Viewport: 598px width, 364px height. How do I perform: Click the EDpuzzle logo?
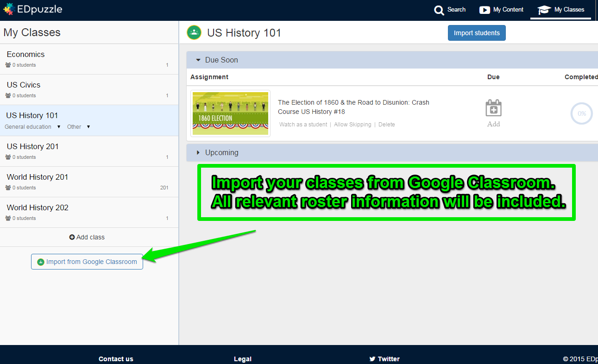(x=32, y=9)
